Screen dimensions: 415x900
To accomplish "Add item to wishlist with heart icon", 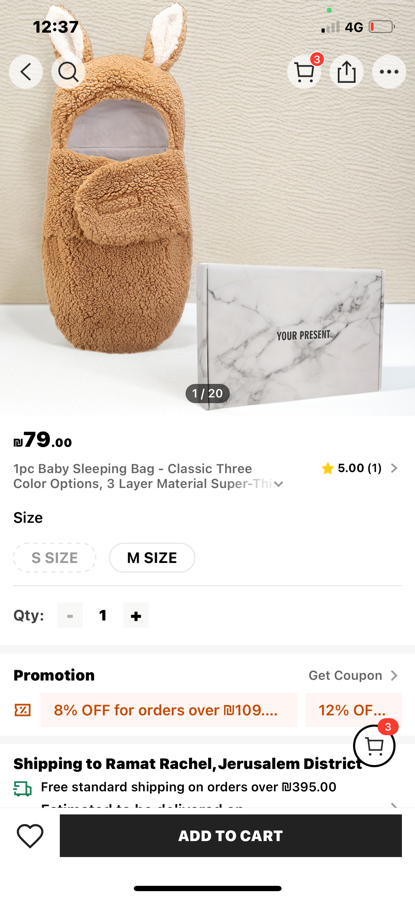I will coord(30,835).
